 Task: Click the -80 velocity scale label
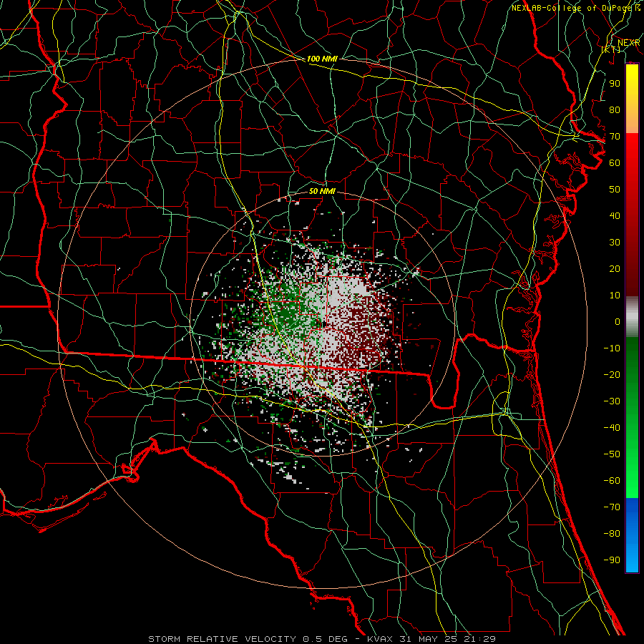click(x=612, y=534)
